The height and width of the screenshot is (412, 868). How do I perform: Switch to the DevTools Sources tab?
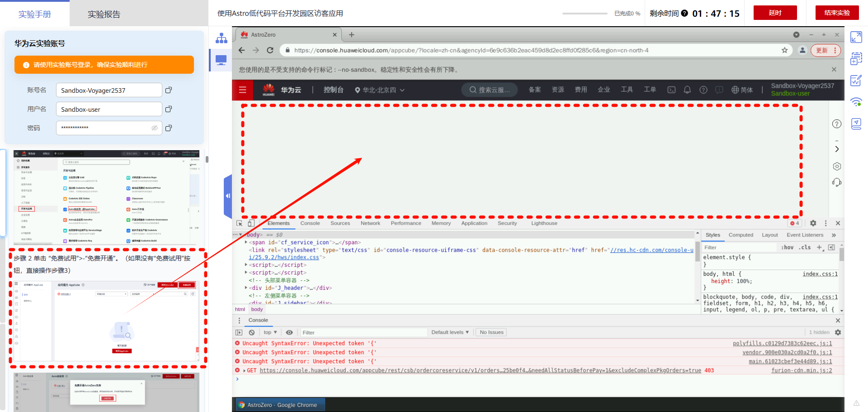(x=340, y=223)
